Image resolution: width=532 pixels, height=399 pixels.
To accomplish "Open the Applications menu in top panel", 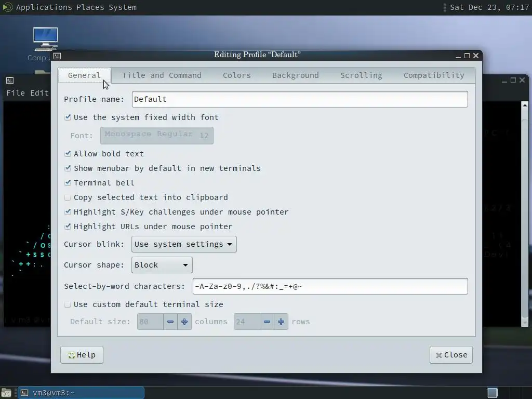I will [44, 7].
